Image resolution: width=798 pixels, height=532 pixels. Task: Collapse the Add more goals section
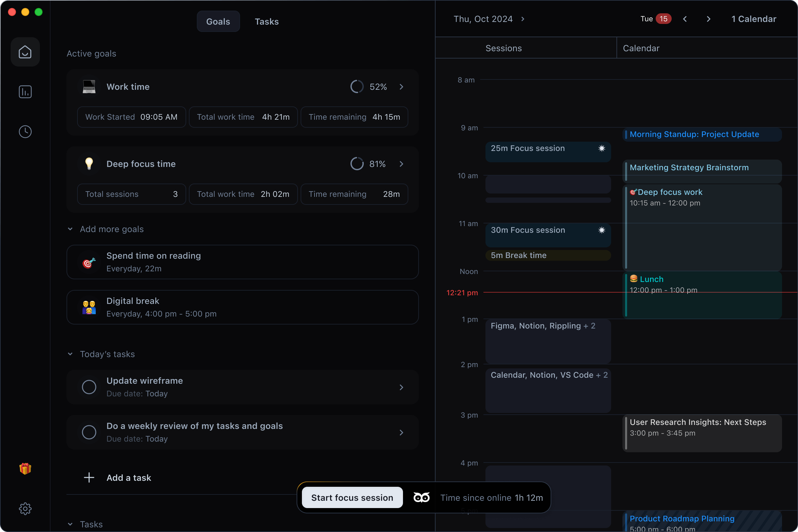click(x=70, y=229)
